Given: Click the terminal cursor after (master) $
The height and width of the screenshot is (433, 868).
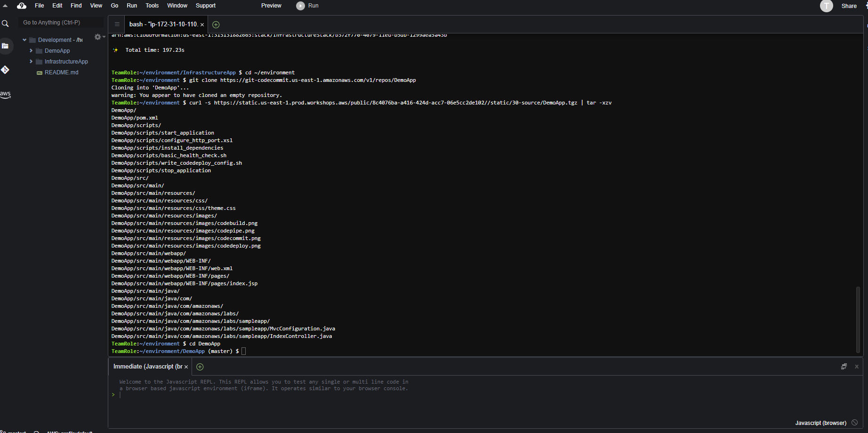Looking at the screenshot, I should [x=243, y=351].
